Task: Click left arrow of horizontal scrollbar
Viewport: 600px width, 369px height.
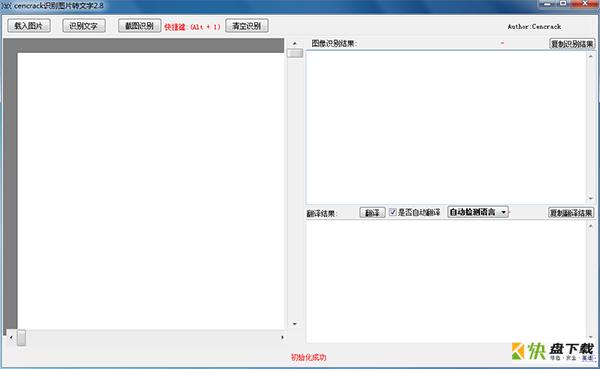Action: 11,338
